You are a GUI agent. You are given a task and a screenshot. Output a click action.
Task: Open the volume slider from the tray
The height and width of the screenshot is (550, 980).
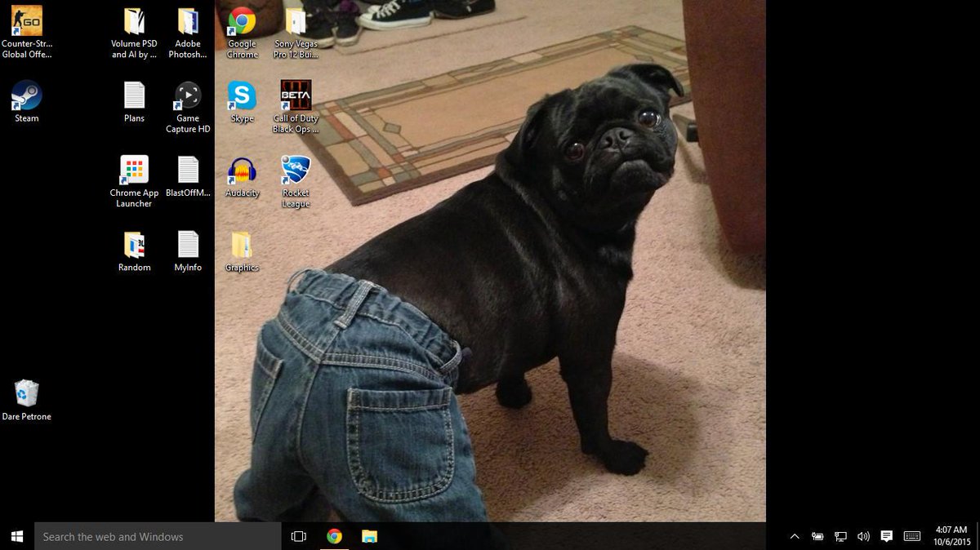coord(863,536)
